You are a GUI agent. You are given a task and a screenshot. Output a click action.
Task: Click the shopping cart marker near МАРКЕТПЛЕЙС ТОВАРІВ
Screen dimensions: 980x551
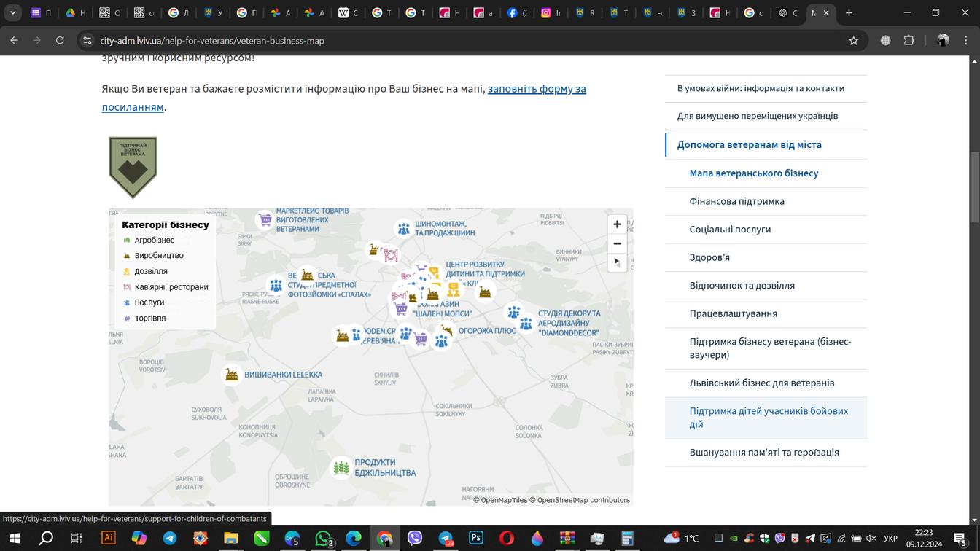pos(265,219)
